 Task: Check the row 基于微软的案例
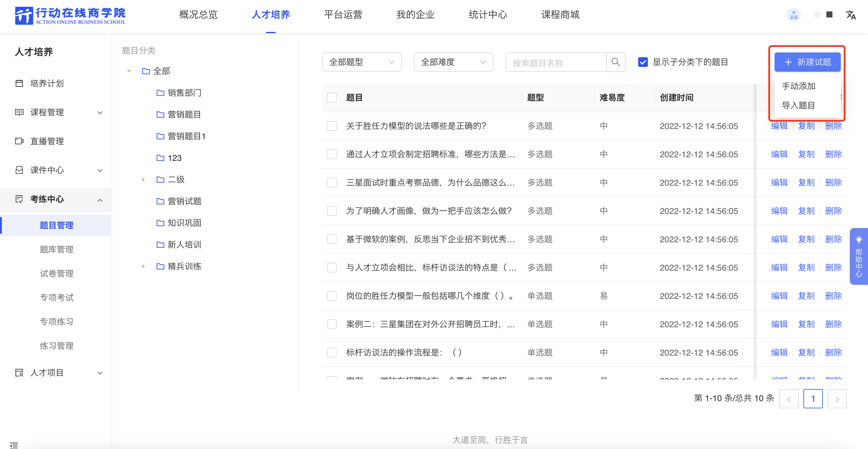click(x=332, y=239)
